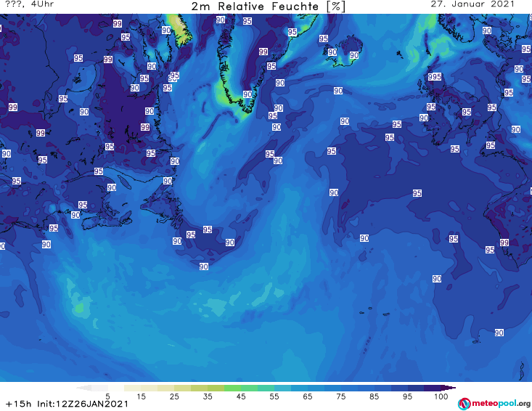
Task: Select the "+15h Init:12Z26JAN2021" forecast text
Action: (67, 404)
